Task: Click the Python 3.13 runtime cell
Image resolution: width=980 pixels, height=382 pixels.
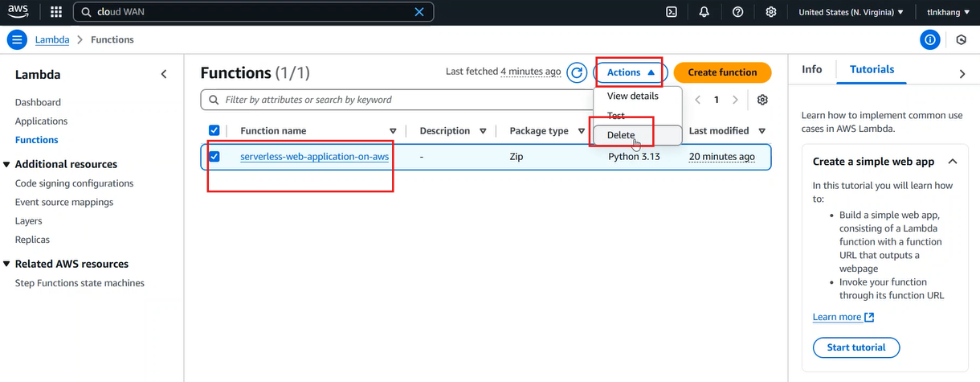Action: tap(634, 157)
